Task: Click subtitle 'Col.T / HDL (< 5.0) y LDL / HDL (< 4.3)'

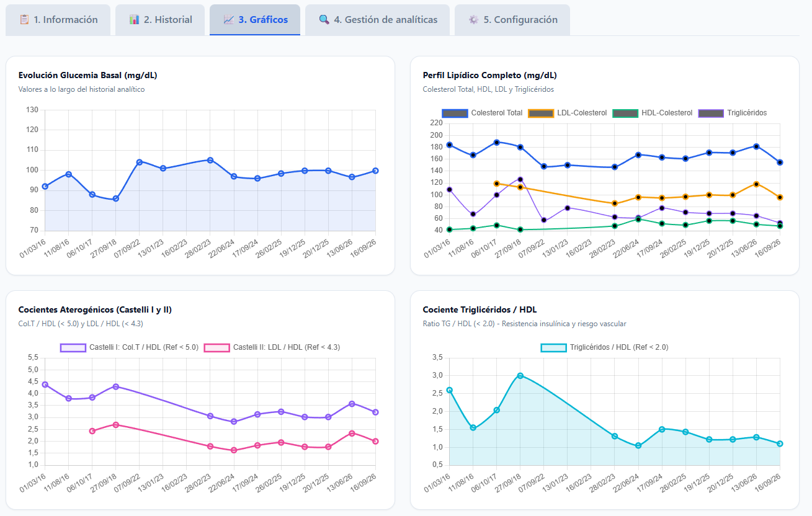Action: point(81,324)
